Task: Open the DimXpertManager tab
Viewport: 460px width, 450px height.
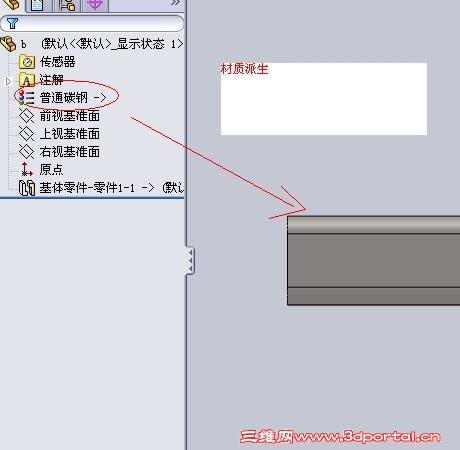Action: pos(95,5)
